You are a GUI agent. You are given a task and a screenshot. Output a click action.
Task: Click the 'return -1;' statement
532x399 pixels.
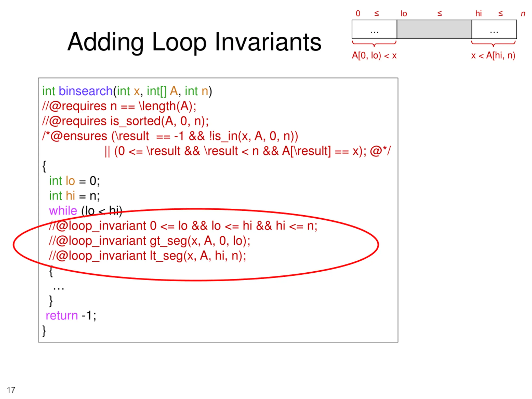(x=71, y=315)
